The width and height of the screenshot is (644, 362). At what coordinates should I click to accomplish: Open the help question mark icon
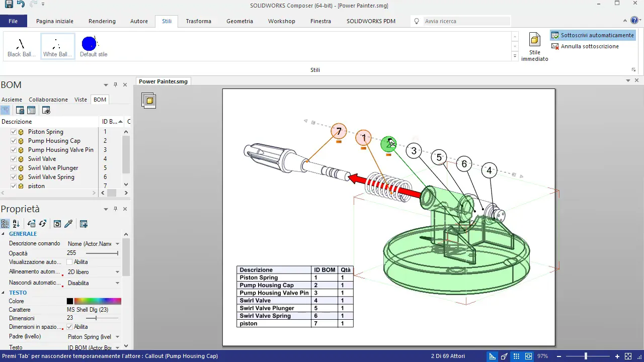click(634, 21)
